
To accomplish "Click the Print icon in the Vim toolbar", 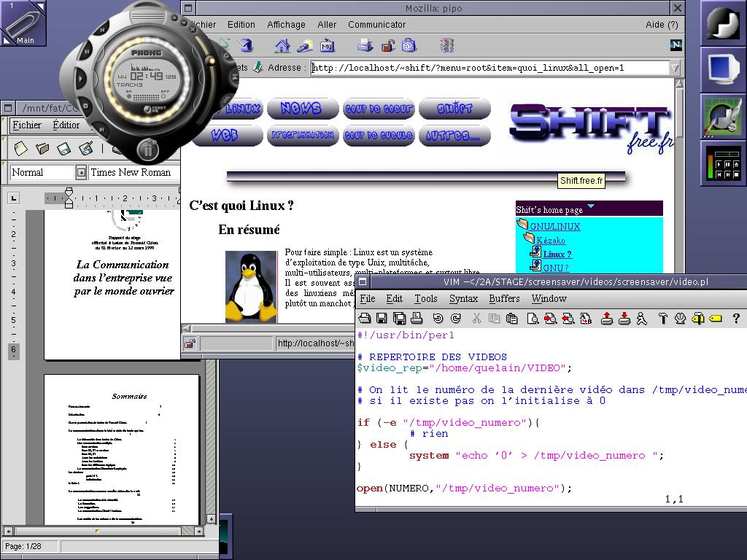I will [417, 318].
